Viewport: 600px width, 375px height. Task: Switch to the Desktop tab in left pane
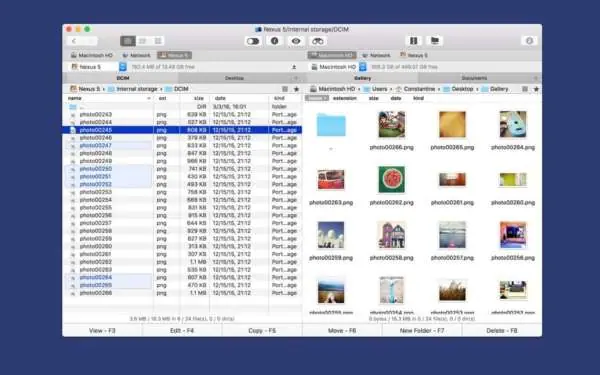pos(234,78)
